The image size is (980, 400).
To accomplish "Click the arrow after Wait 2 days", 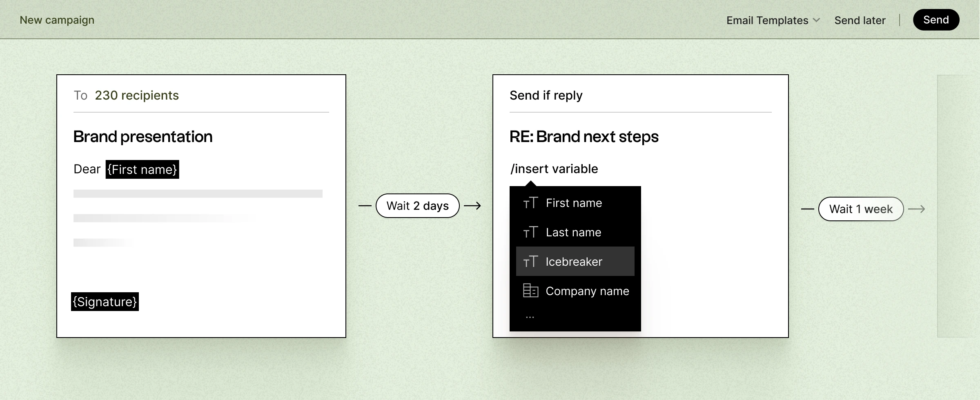I will [x=472, y=206].
